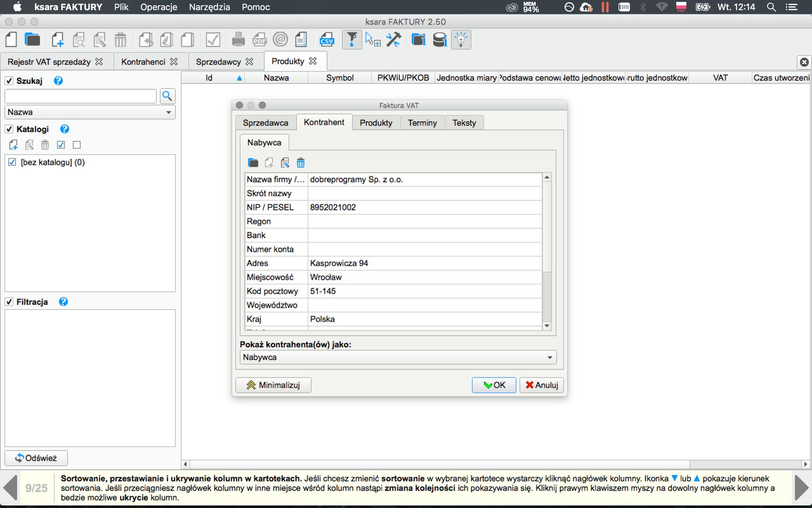Click the edit document pencil toolbar icon
812x508 pixels.
tap(100, 40)
